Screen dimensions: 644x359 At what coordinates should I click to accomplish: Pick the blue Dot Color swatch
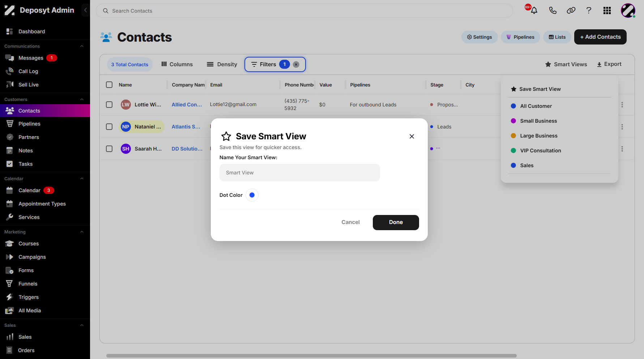coord(252,195)
